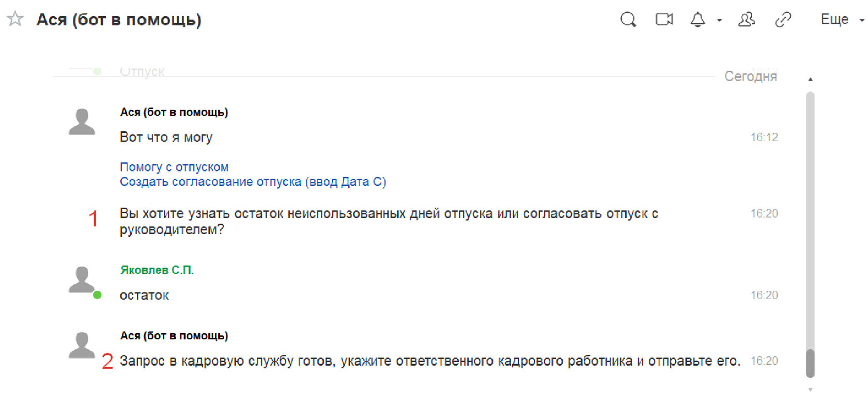Click the chat title Ася (бот в помощь)
Screen dimensions: 868x407
tap(119, 20)
